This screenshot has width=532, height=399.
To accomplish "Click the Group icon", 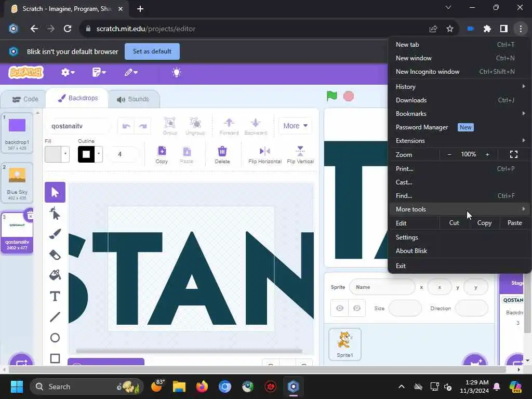I will point(170,126).
